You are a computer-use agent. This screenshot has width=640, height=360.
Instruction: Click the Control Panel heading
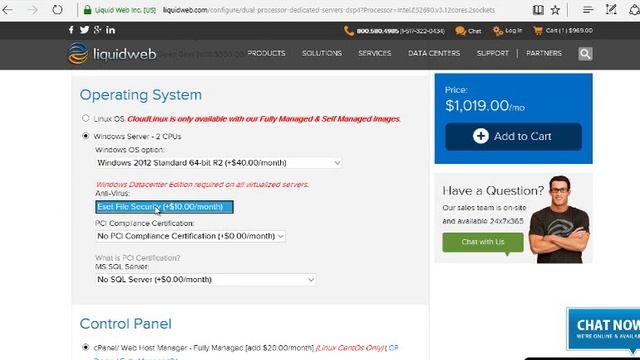pos(125,324)
